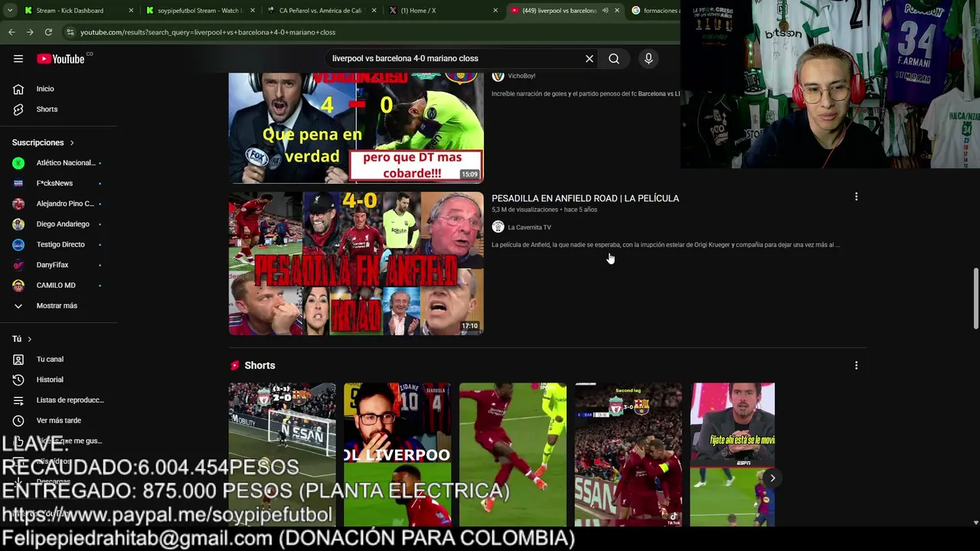Screen dimensions: 980x551
Task: Reload the YouTube page
Action: [x=48, y=32]
